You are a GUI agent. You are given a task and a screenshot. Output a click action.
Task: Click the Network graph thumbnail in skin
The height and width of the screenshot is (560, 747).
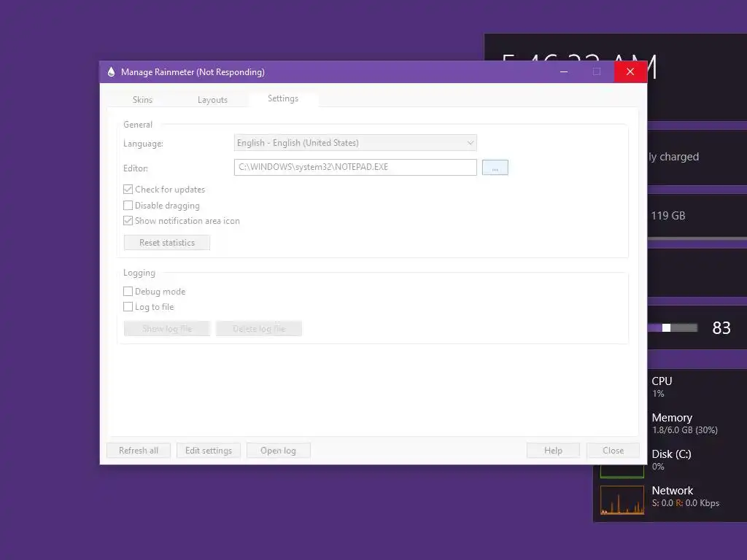[622, 500]
